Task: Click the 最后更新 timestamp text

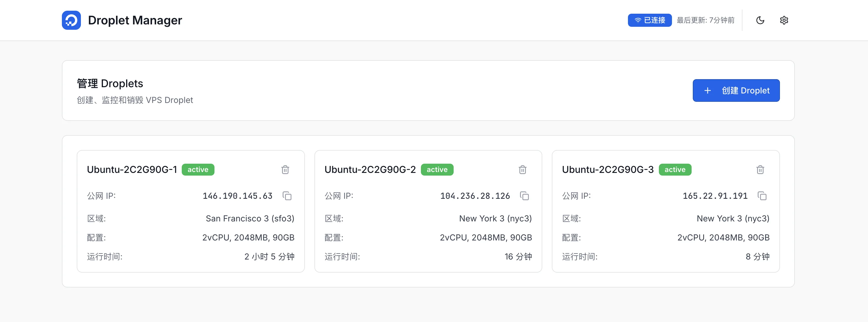Action: (x=705, y=20)
